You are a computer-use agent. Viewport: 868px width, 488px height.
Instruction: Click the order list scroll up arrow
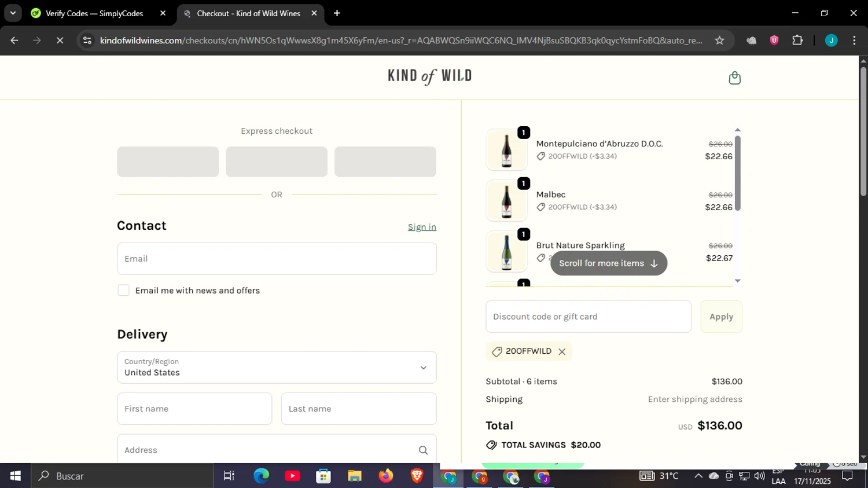click(x=737, y=130)
